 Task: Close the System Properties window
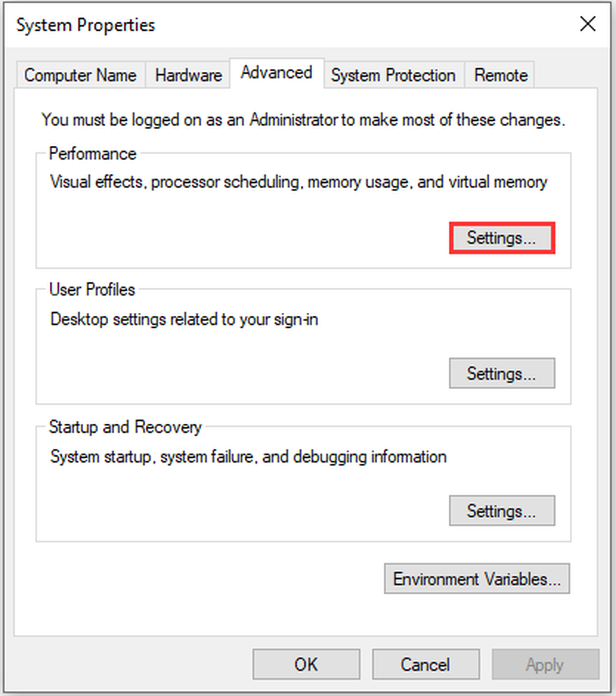[x=588, y=24]
